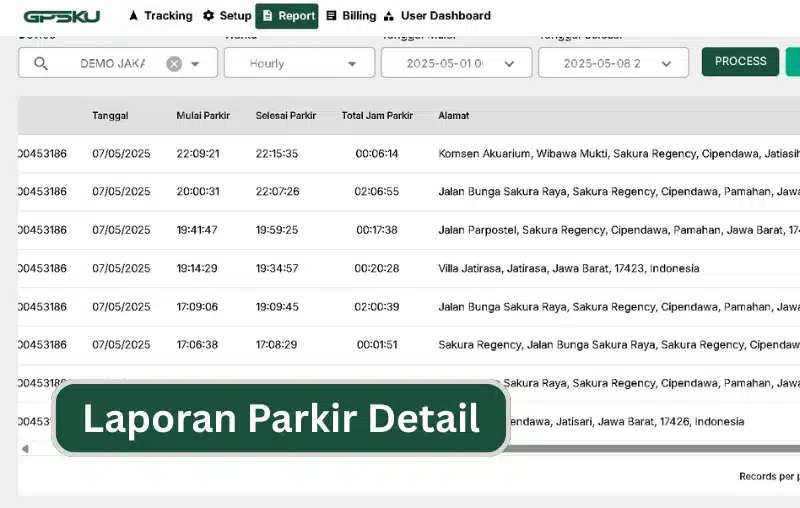800x508 pixels.
Task: Select duration 00:01:51 cell
Action: (x=377, y=345)
